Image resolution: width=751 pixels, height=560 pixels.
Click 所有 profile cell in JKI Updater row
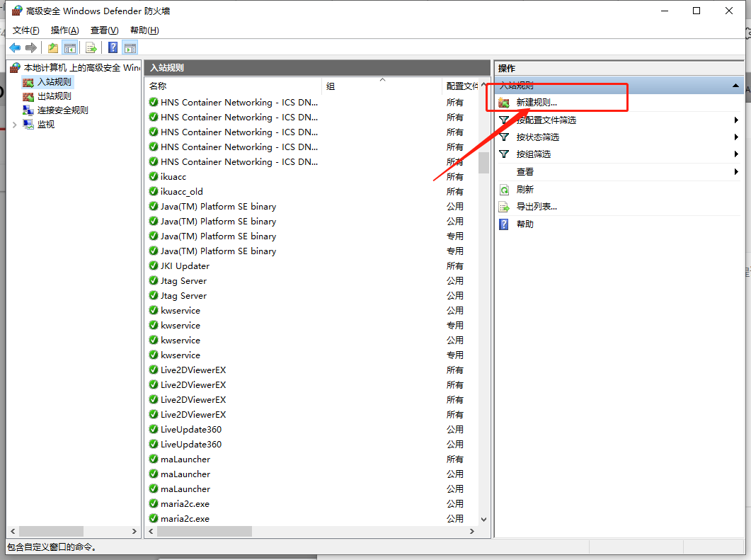click(x=455, y=265)
